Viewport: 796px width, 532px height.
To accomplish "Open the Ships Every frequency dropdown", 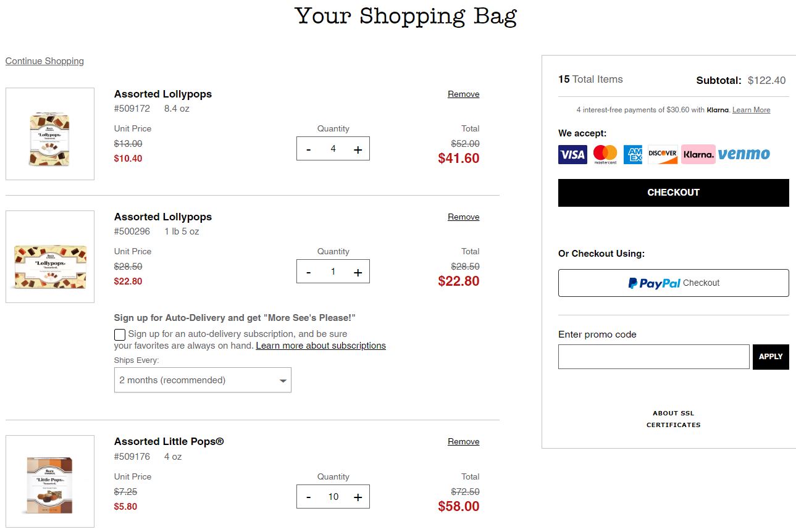I will (203, 380).
